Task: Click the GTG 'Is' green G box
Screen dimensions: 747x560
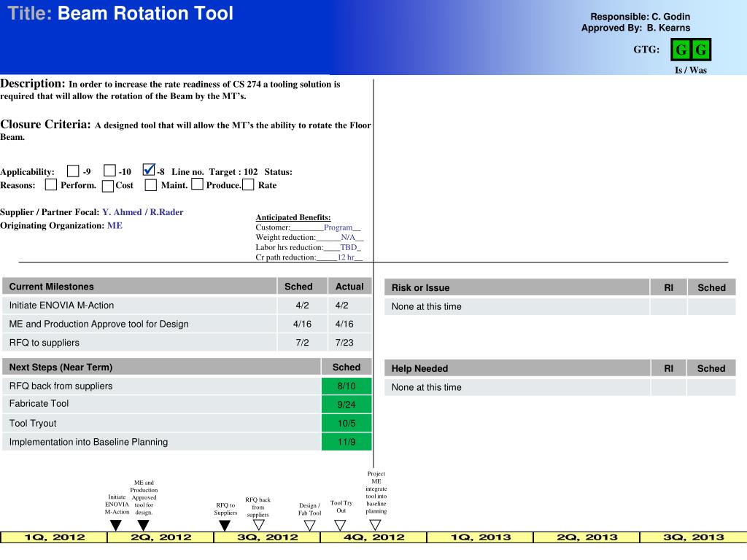Action: pos(681,50)
